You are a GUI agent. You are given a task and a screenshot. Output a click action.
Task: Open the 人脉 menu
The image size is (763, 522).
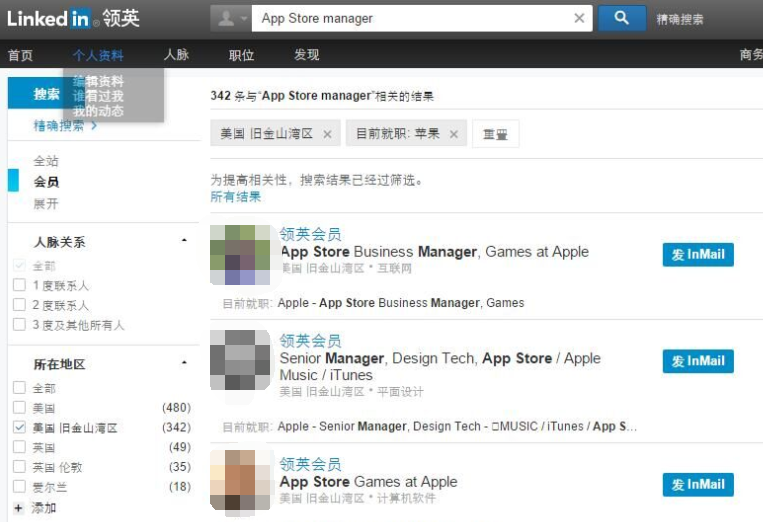pos(176,55)
